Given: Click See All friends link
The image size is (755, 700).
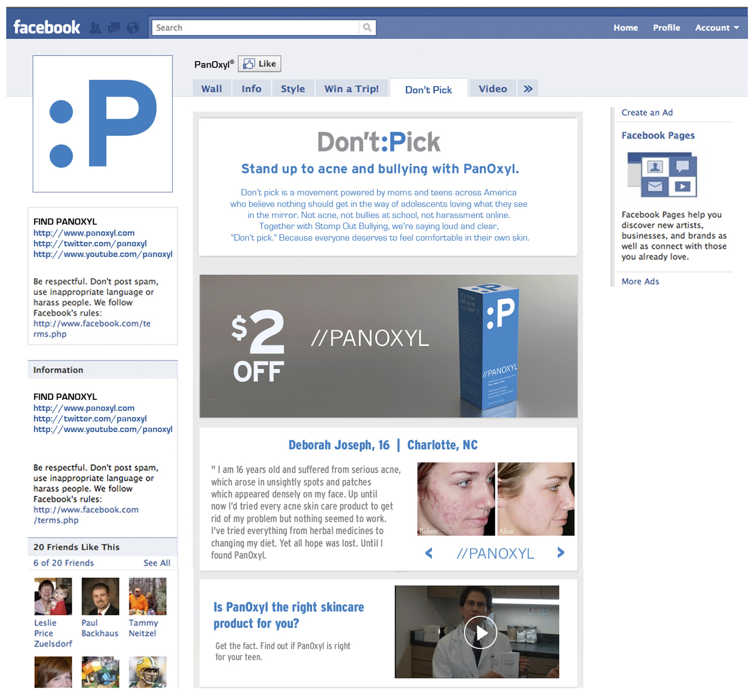Looking at the screenshot, I should coord(157,563).
